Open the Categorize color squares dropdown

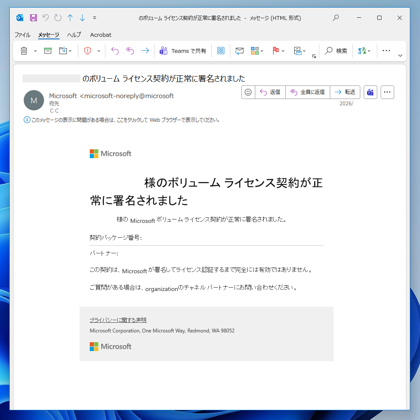click(257, 51)
